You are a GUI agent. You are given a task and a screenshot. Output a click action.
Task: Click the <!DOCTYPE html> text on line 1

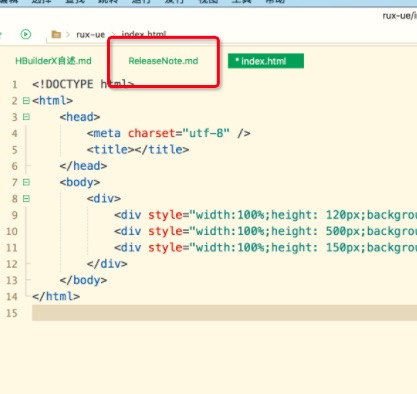[83, 84]
